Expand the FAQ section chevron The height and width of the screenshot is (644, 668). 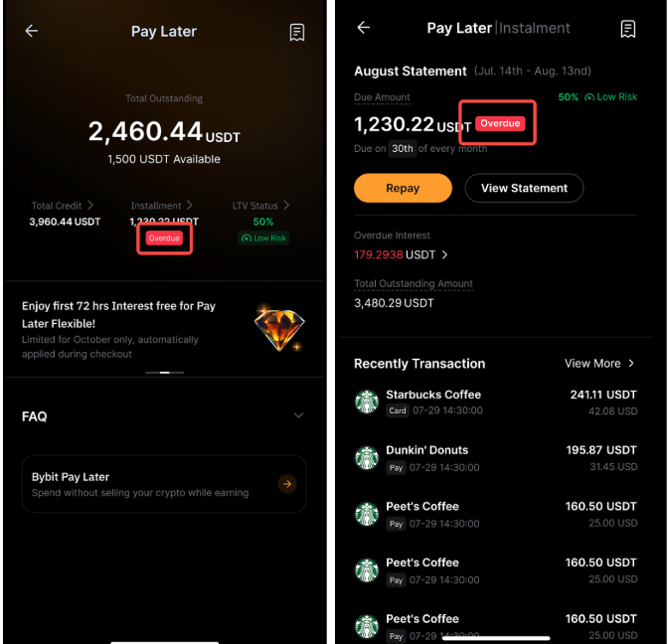[298, 415]
